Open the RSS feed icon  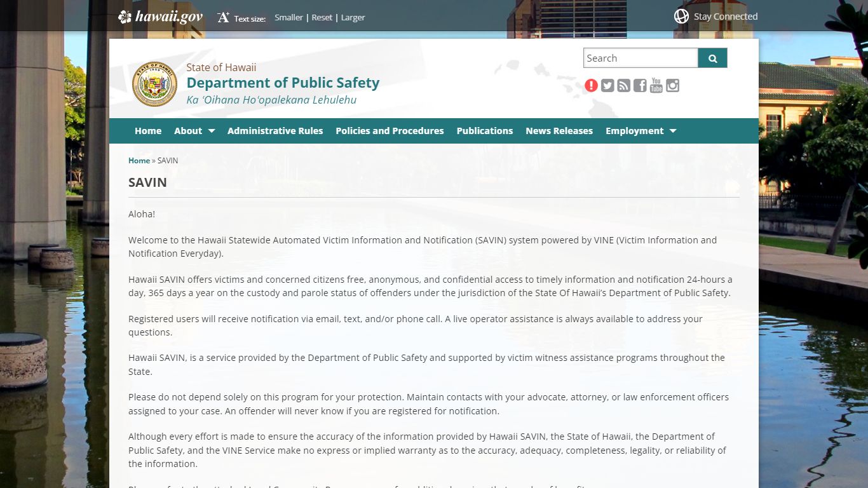point(624,85)
